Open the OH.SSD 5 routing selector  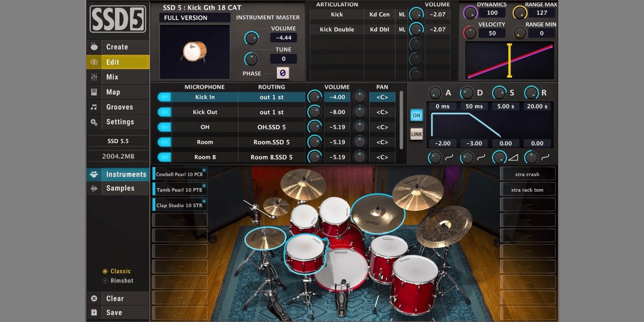point(272,127)
